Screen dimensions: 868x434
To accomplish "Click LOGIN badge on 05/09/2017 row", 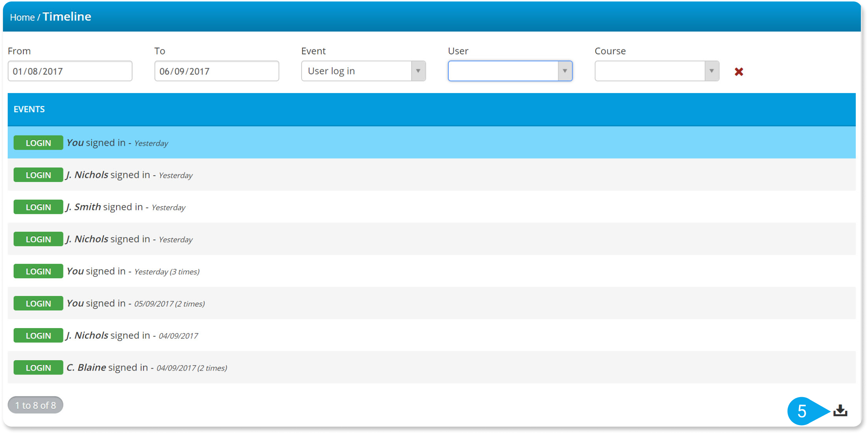I will point(38,303).
